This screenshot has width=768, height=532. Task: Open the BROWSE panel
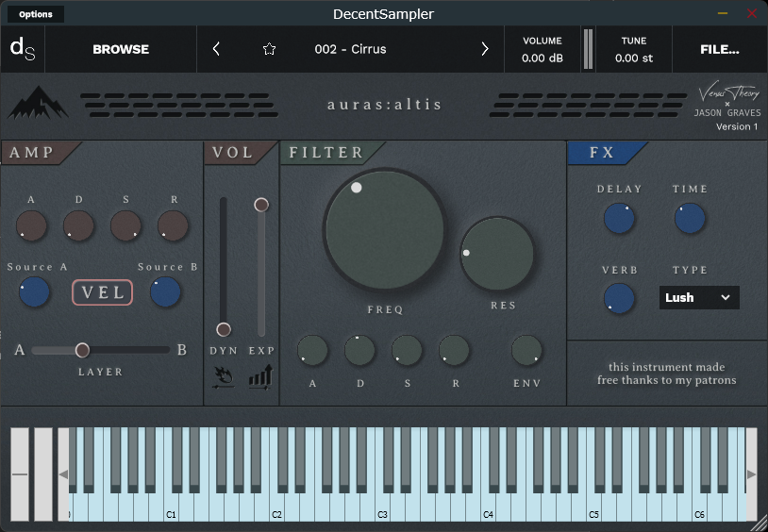coord(121,49)
